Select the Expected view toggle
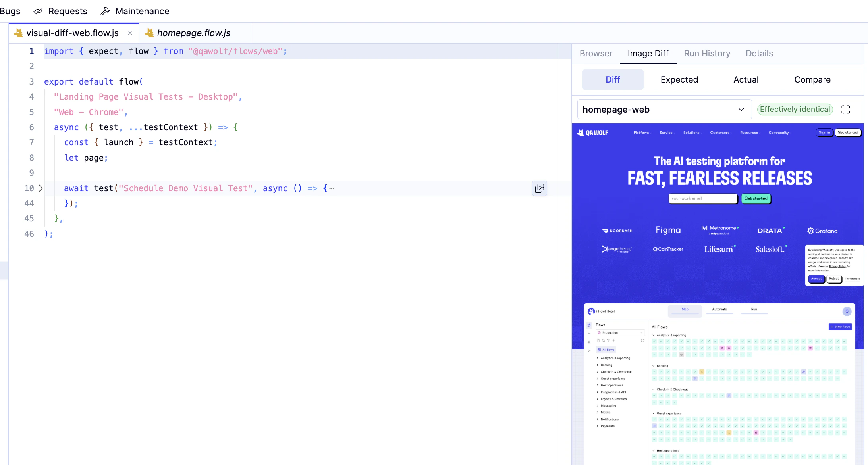868x465 pixels. coord(679,79)
